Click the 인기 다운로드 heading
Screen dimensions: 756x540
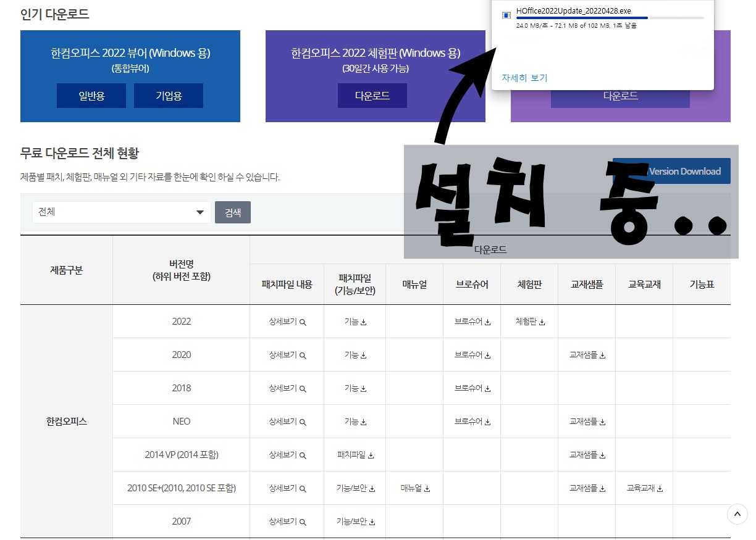55,14
